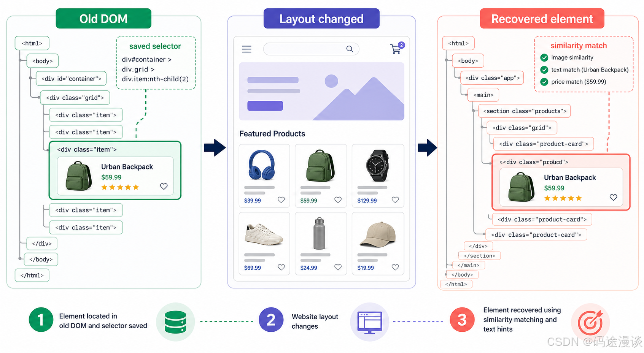Select <div class="grid"> in the Old DOM tree
Viewport: 644px width, 353px height.
point(75,98)
